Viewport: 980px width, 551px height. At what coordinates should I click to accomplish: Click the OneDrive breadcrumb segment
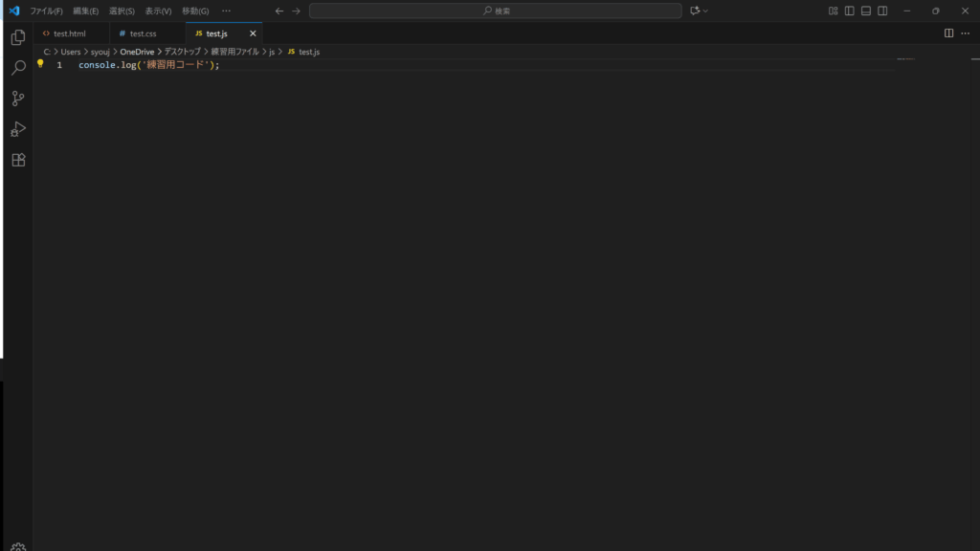[x=137, y=52]
